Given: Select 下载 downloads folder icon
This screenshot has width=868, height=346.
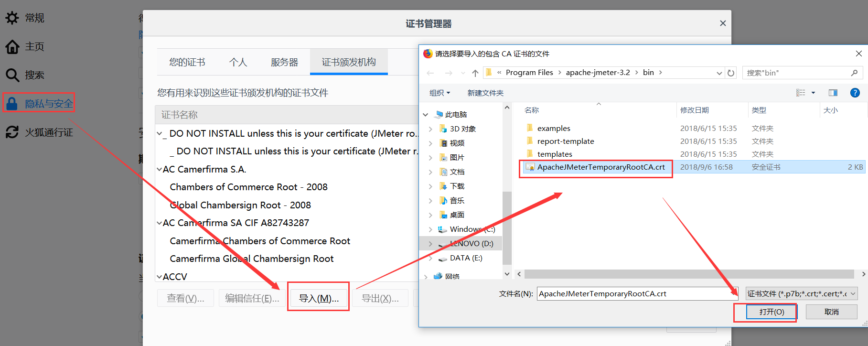Looking at the screenshot, I should (x=443, y=186).
